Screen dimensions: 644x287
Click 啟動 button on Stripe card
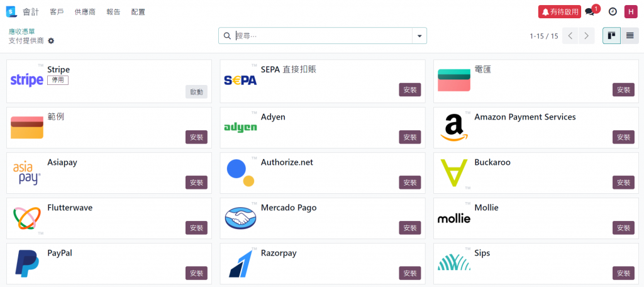(x=196, y=92)
